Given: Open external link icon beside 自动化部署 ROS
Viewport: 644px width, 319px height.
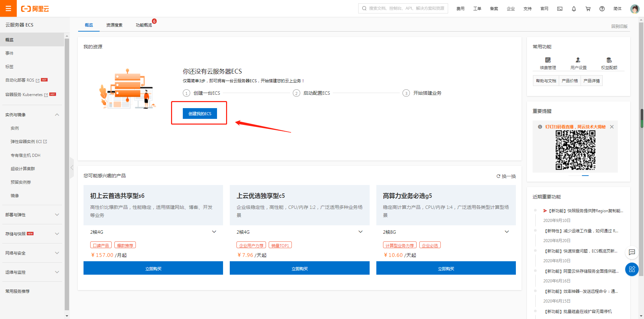Looking at the screenshot, I should (38, 81).
